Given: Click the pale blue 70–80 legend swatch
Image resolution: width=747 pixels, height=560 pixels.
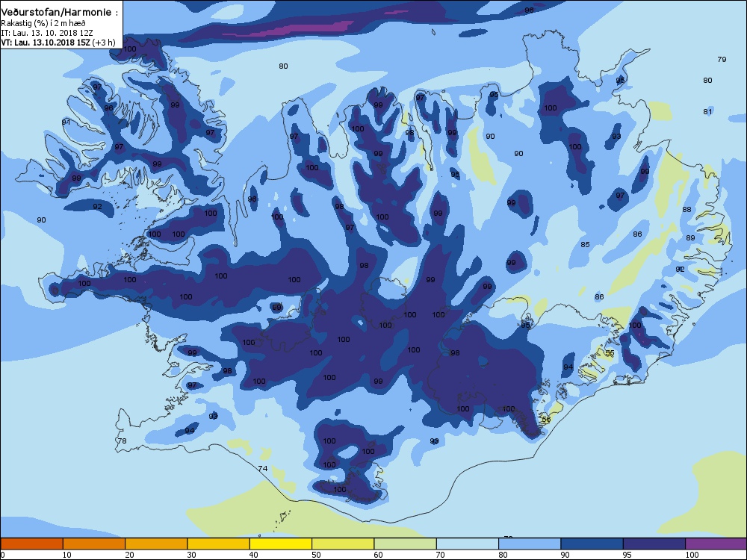Looking at the screenshot, I should pyautogui.click(x=468, y=544).
